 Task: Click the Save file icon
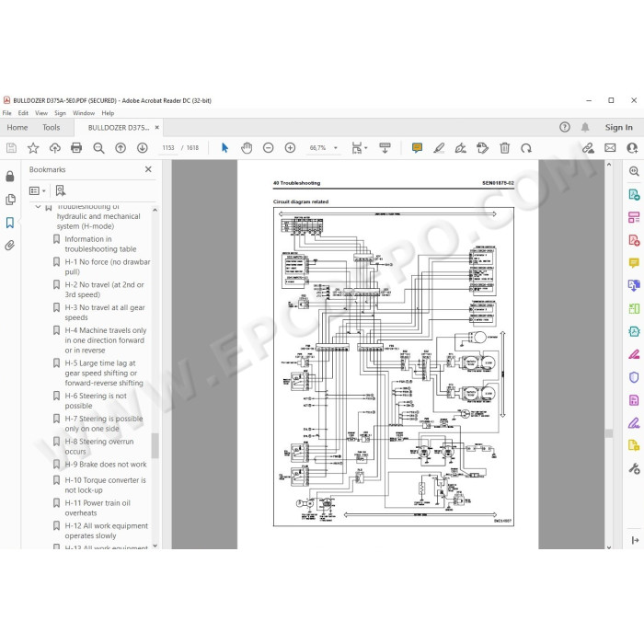click(11, 148)
